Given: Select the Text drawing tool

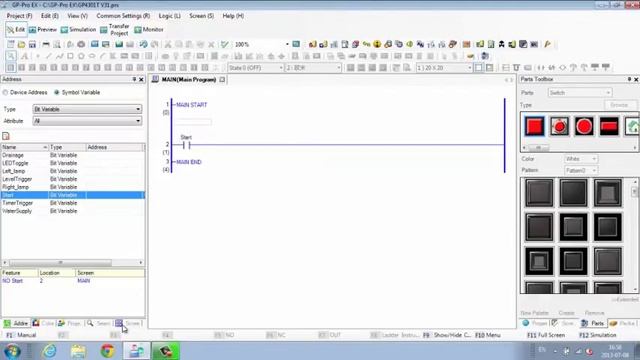Looking at the screenshot, I should (x=24, y=56).
